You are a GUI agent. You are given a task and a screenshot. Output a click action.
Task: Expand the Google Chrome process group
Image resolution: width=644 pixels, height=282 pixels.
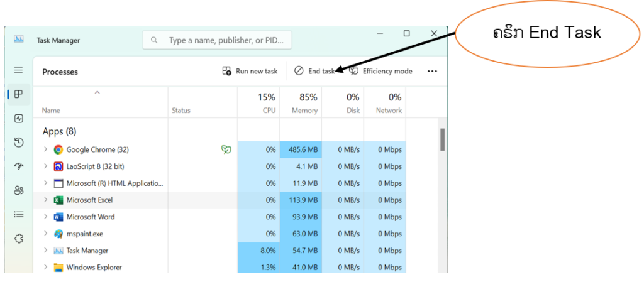[x=45, y=149]
